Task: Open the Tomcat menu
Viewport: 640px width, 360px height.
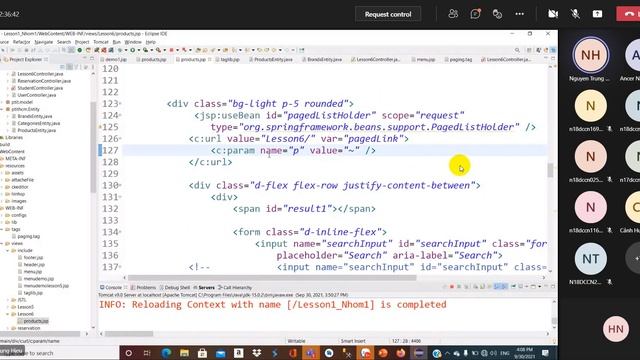Action: [101, 42]
